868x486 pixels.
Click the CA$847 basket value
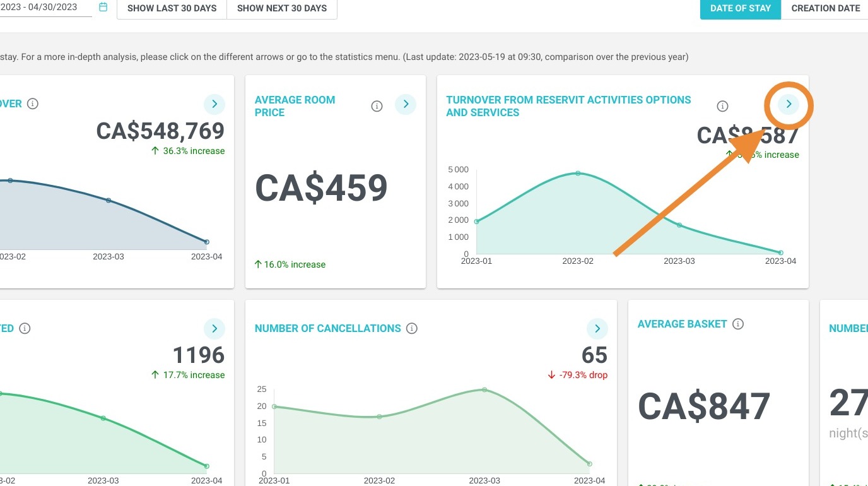[704, 406]
